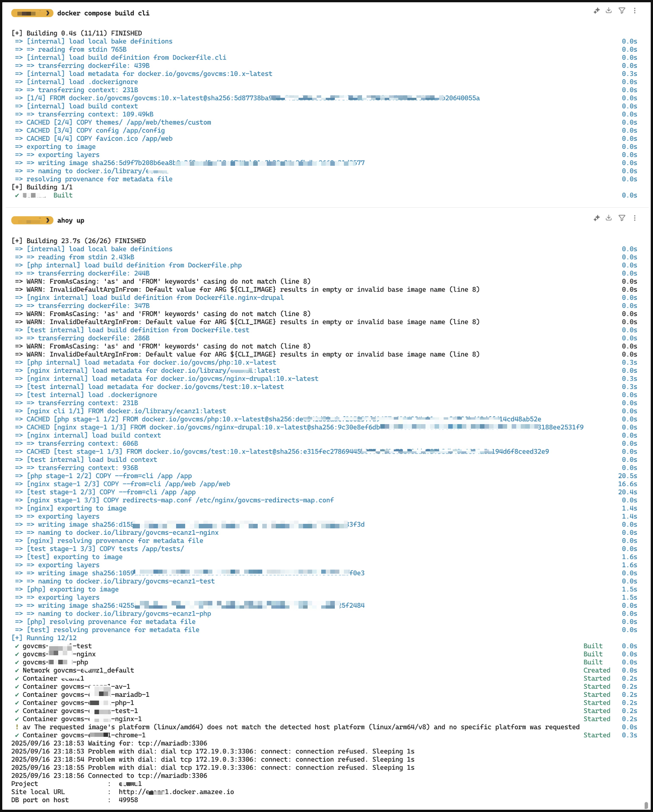The image size is (653, 812).
Task: Click the yellow prompt chip beside docker compose build
Action: pos(32,13)
